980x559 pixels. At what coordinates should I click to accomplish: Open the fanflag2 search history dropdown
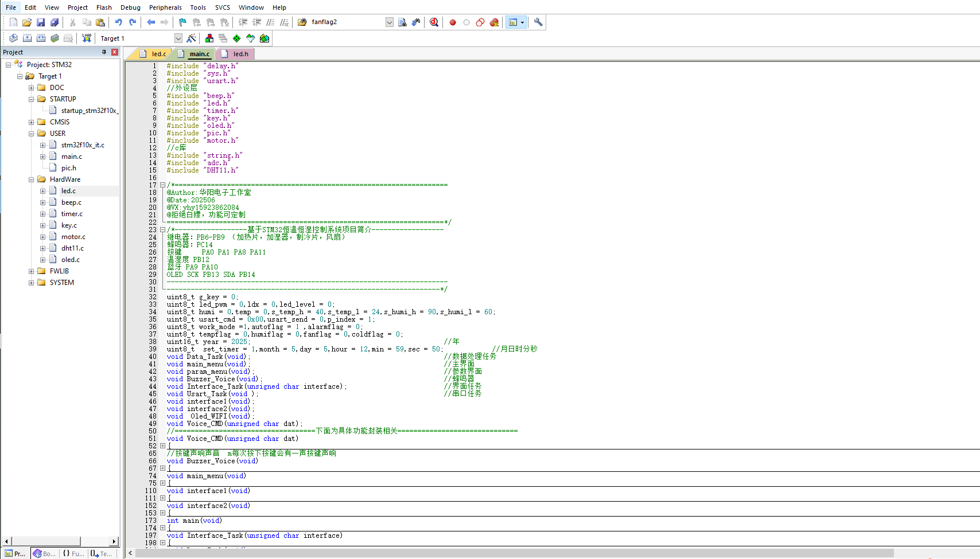click(390, 22)
